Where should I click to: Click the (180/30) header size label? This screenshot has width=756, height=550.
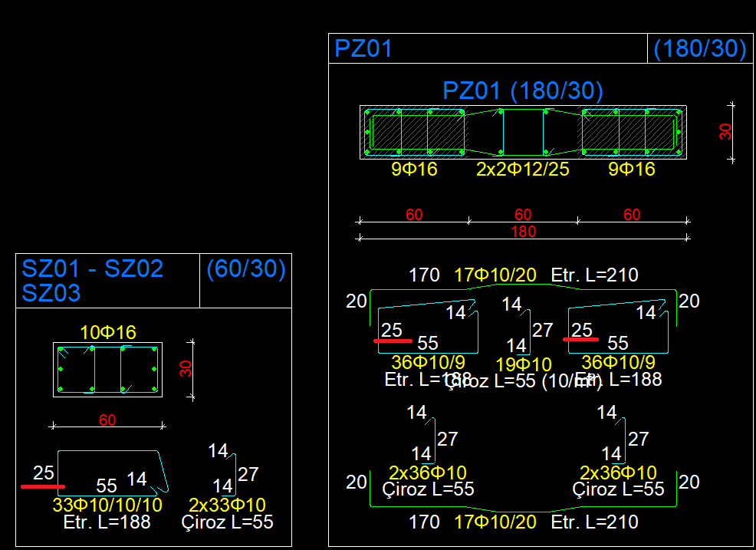[700, 49]
